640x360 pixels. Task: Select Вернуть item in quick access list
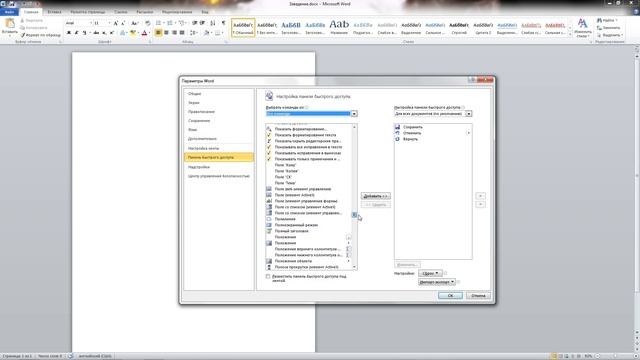click(x=433, y=139)
